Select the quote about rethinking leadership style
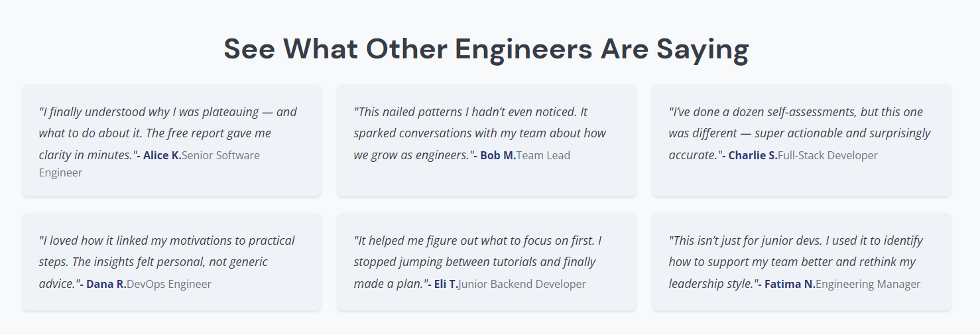The width and height of the screenshot is (980, 335). click(792, 262)
